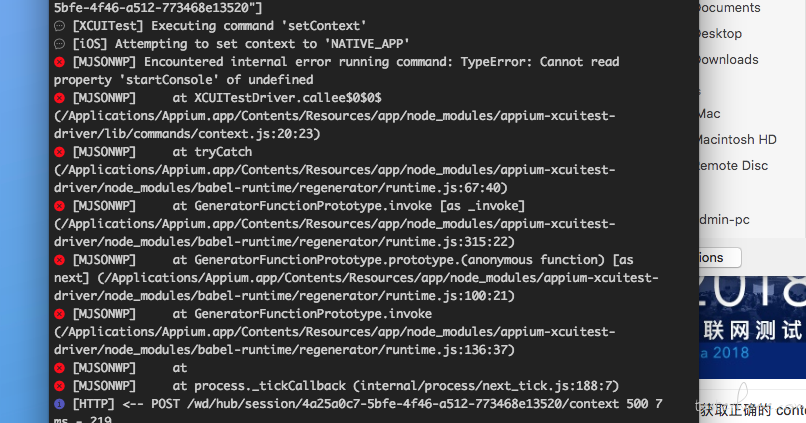Click the 'TypeError: Cannot read property' log line

pyautogui.click(x=337, y=71)
